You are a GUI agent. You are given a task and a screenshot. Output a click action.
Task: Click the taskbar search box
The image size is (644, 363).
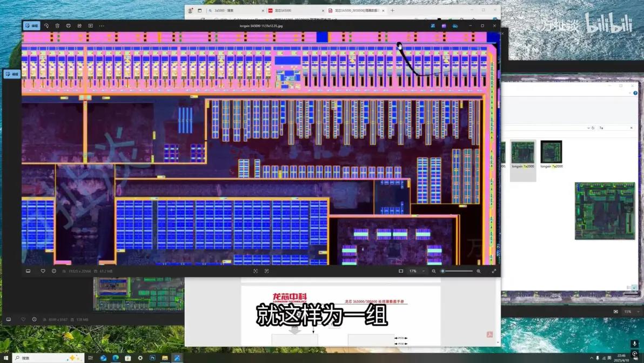click(x=48, y=358)
